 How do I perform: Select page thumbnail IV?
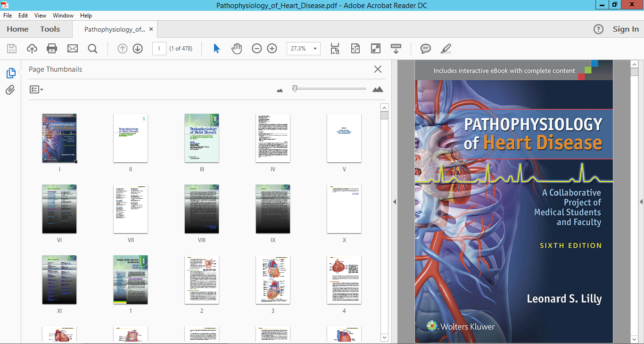tap(273, 138)
